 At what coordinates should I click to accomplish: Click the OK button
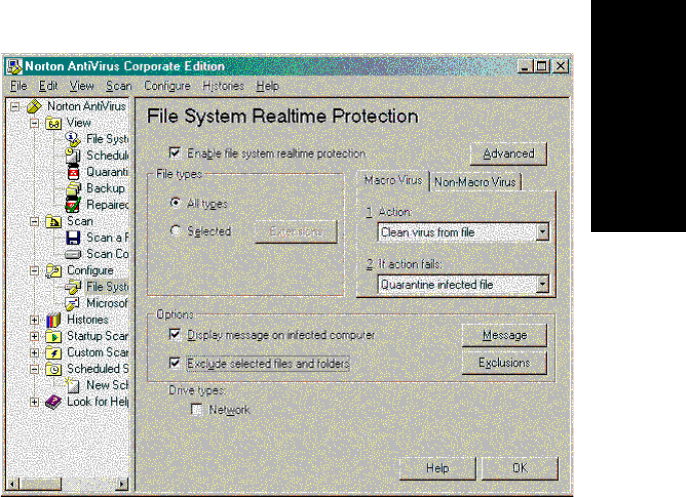pyautogui.click(x=520, y=468)
